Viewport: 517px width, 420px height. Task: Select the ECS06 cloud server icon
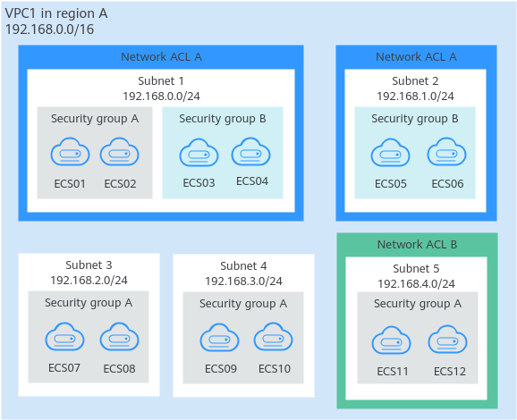coord(446,152)
